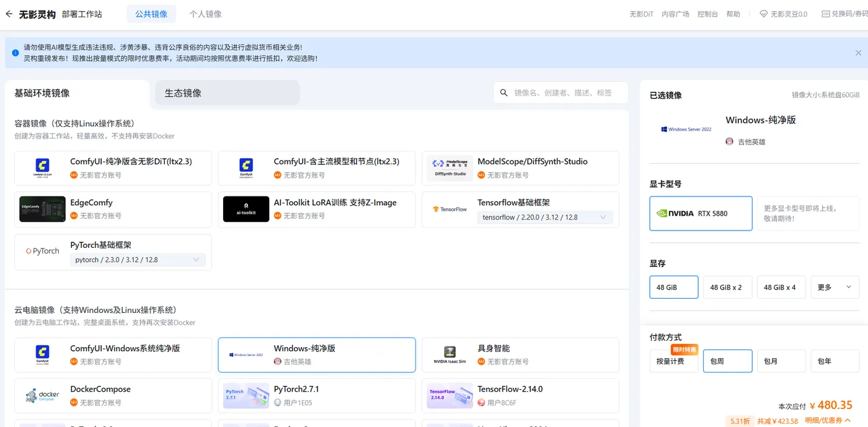Screen dimensions: 868x427
Task: Switch to 公共镜像 tab
Action: pyautogui.click(x=151, y=14)
